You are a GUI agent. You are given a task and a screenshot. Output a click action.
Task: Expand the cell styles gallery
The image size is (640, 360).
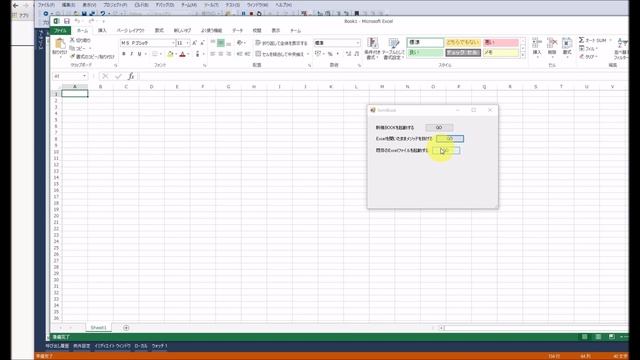523,55
